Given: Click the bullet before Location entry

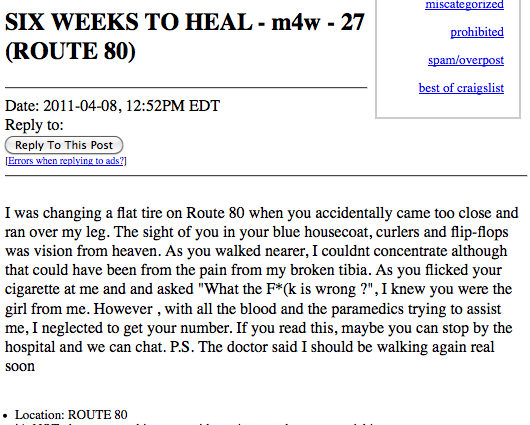Looking at the screenshot, I should point(5,416).
